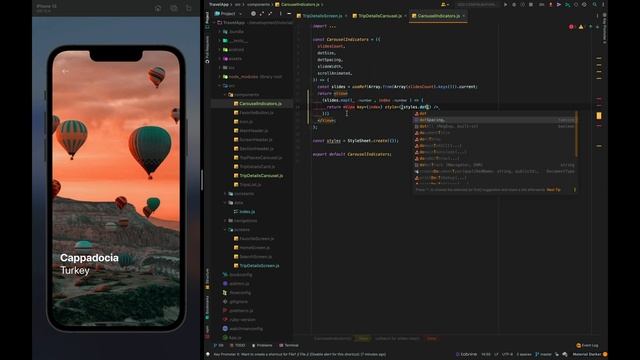Click the Run button in the toolbar
Image resolution: width=640 pixels, height=360 pixels.
coord(505,4)
